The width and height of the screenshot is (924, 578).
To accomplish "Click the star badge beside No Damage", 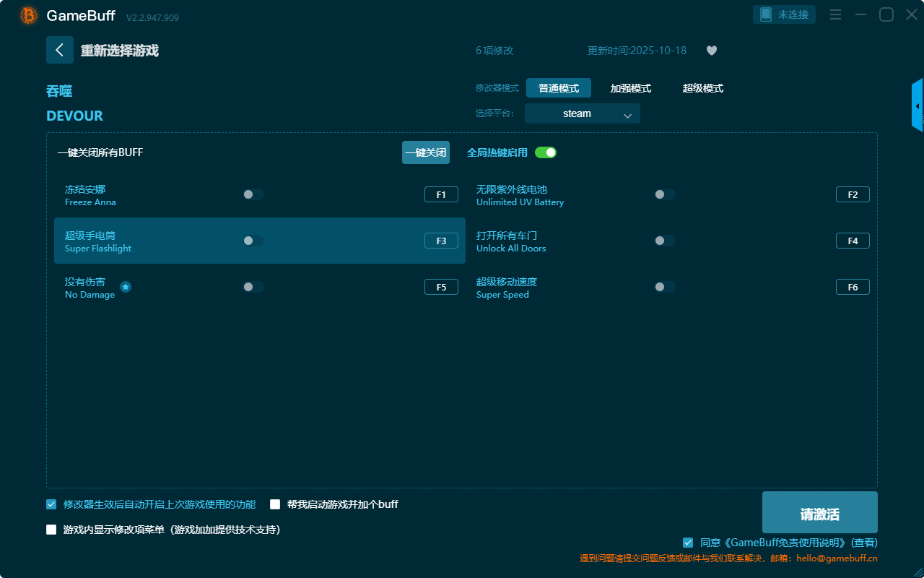I will click(126, 287).
